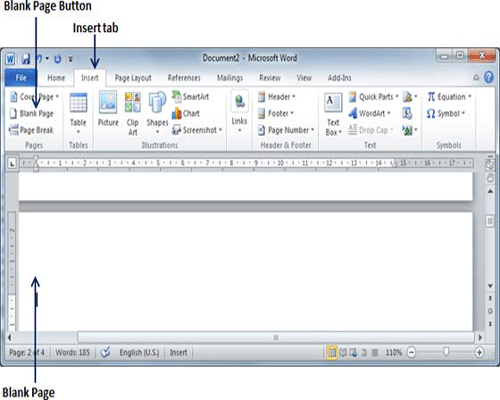Screen dimensions: 500x400
Task: Switch to Full Screen Reading view
Action: pos(343,352)
